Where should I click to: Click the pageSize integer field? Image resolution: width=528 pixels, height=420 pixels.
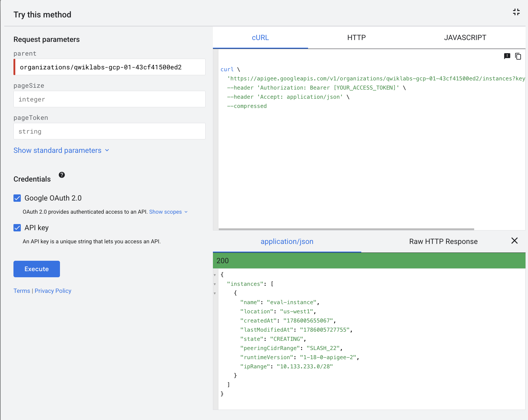click(x=110, y=99)
